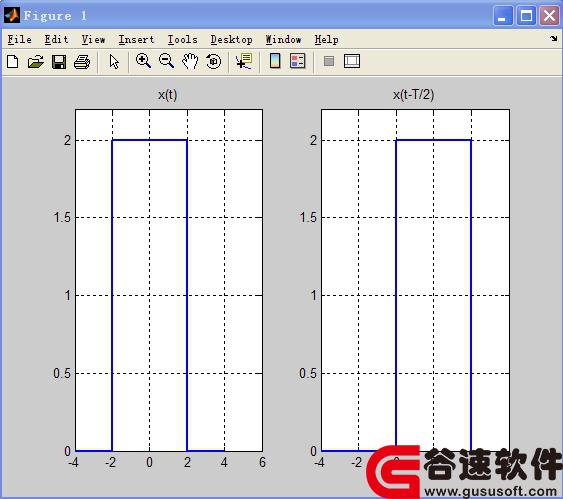
Task: Toggle the Insert Colorbar button
Action: (x=275, y=61)
